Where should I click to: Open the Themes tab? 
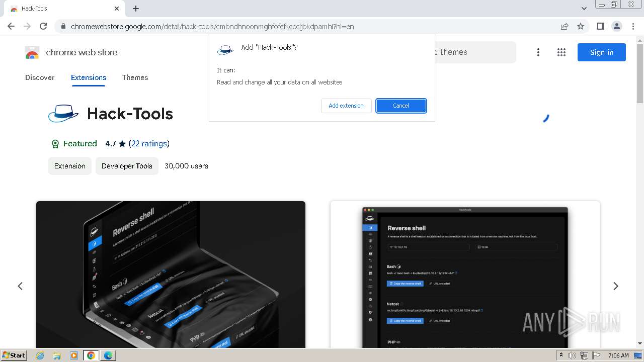click(135, 77)
